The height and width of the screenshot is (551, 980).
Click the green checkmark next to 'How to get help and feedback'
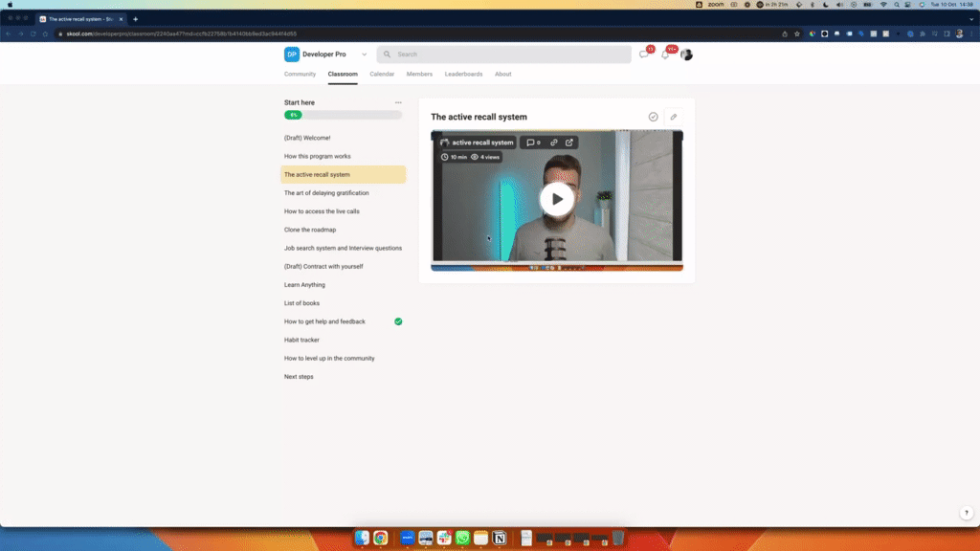[x=399, y=321]
